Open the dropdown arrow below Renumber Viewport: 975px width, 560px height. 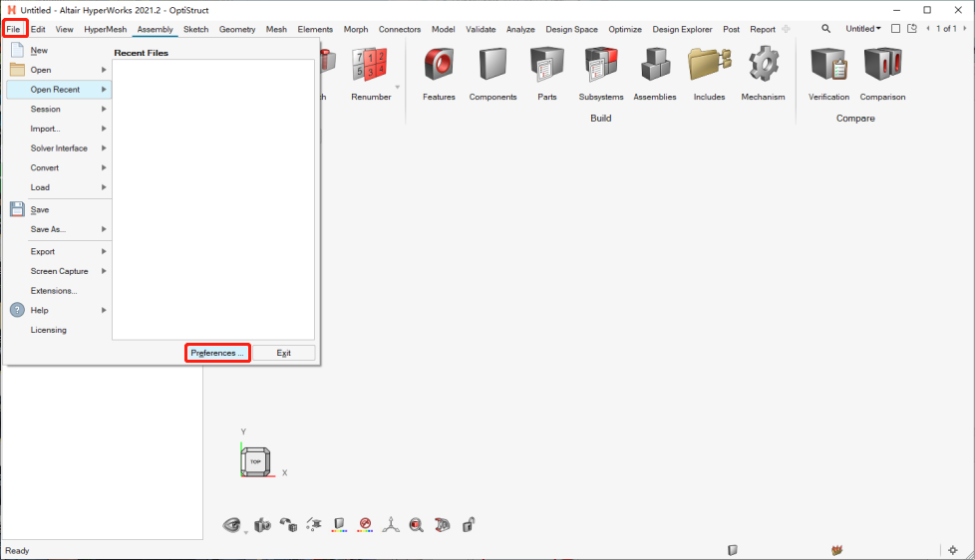click(x=398, y=87)
